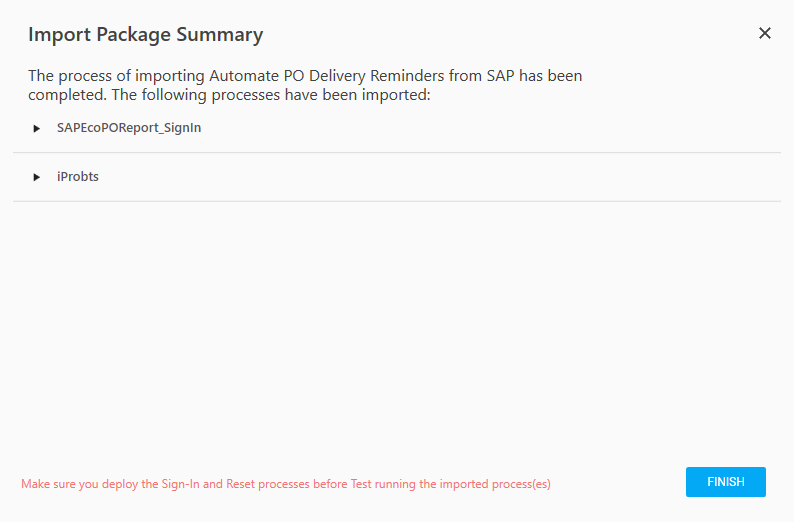Click the Import Package Summary heading
Screen dimensions: 794x522
pos(145,35)
